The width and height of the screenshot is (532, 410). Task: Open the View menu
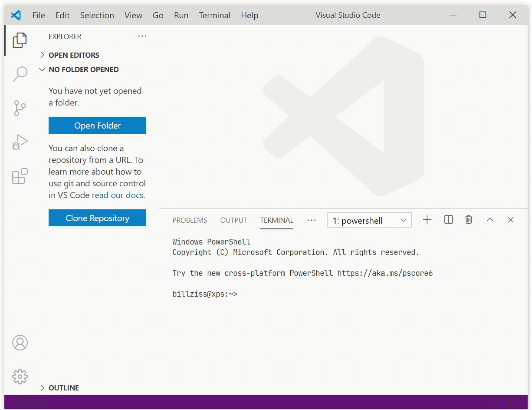(133, 15)
